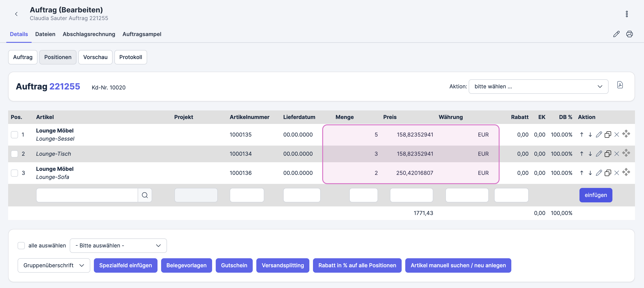Screen dimensions: 644x288
Task: Click the print icon
Action: [629, 34]
